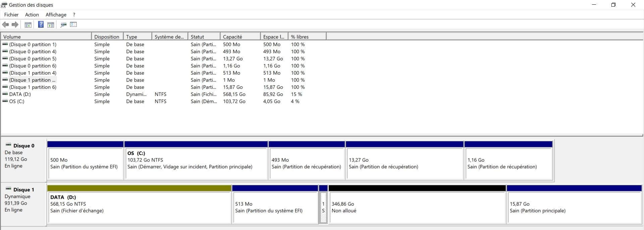The image size is (644, 230).
Task: Open the checklist settings toolbar icon
Action: click(x=73, y=24)
